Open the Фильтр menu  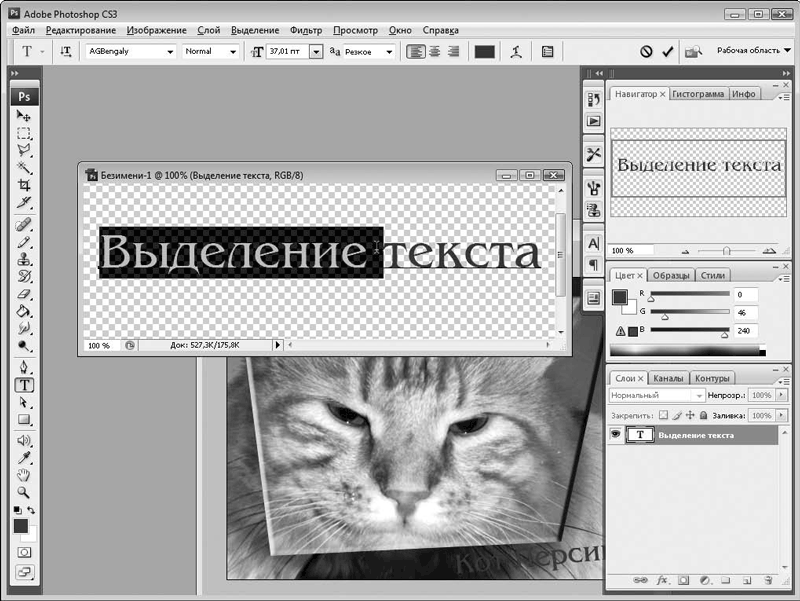tap(306, 30)
